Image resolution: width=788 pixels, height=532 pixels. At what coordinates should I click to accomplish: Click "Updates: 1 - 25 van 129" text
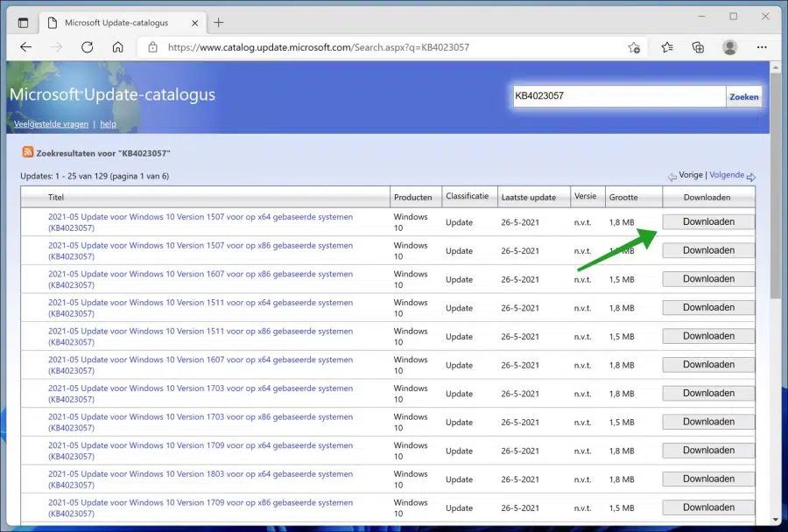point(63,177)
